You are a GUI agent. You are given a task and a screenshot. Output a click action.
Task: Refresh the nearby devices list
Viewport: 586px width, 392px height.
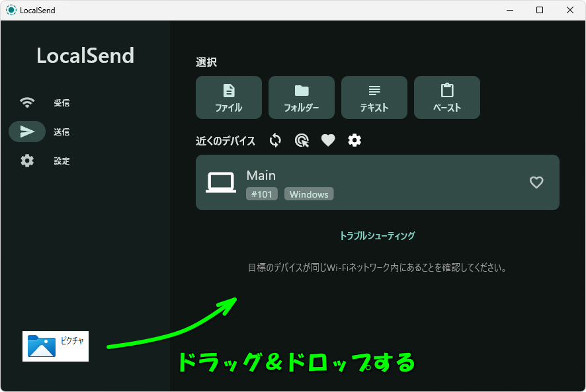pos(275,141)
